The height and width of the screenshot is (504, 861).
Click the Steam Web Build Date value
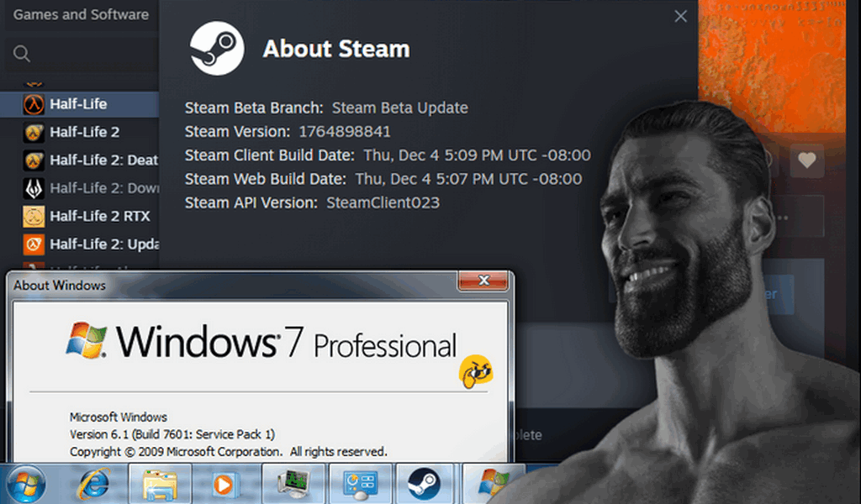click(x=468, y=179)
